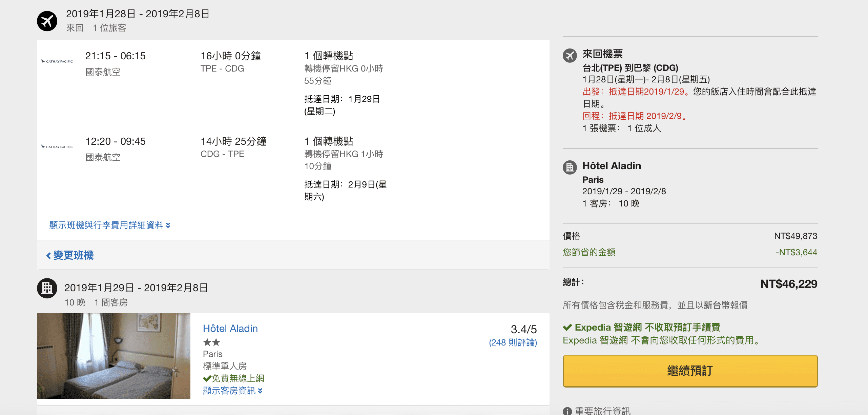The image size is (868, 415).
Task: Click Cathay Pacific logo on 21:15 outbound flight
Action: click(x=57, y=61)
